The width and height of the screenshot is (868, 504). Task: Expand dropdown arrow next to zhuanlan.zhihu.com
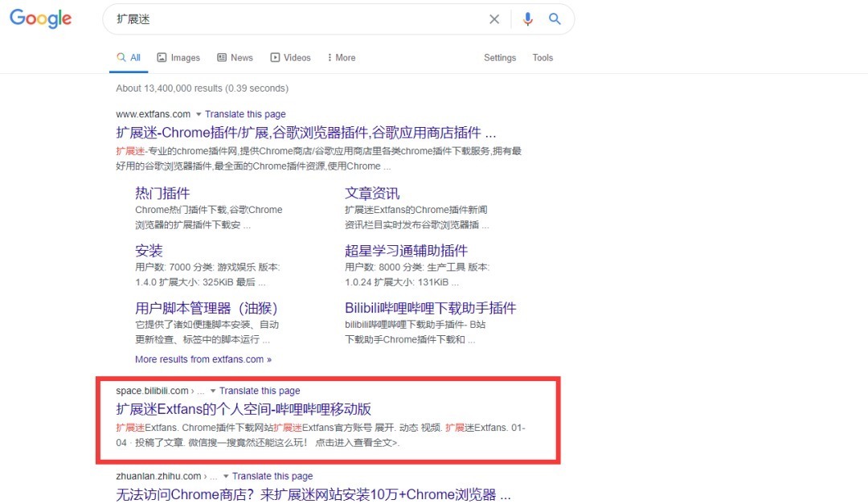(226, 477)
